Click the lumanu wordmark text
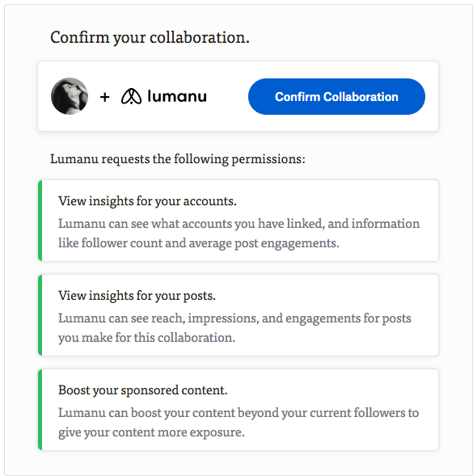Screen dimensions: 473x476 click(x=177, y=96)
